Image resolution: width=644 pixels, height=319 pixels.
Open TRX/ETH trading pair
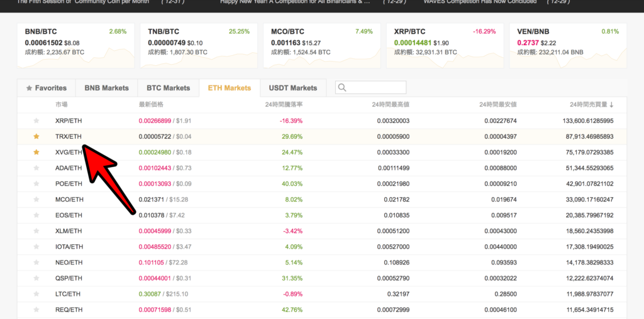(x=69, y=136)
